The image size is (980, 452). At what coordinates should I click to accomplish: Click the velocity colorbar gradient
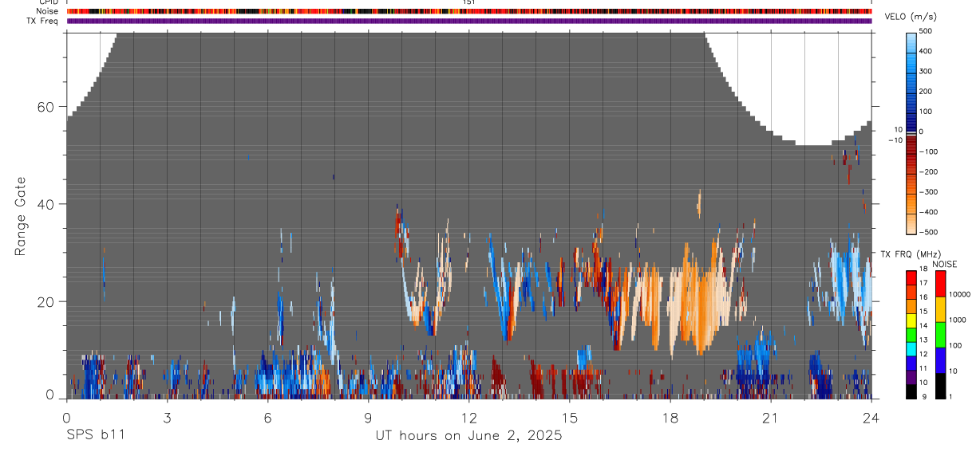911,132
